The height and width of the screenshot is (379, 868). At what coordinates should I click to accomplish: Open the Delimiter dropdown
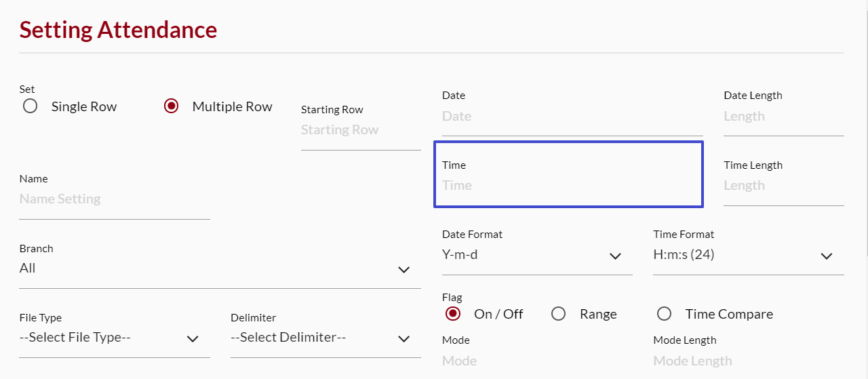click(325, 338)
